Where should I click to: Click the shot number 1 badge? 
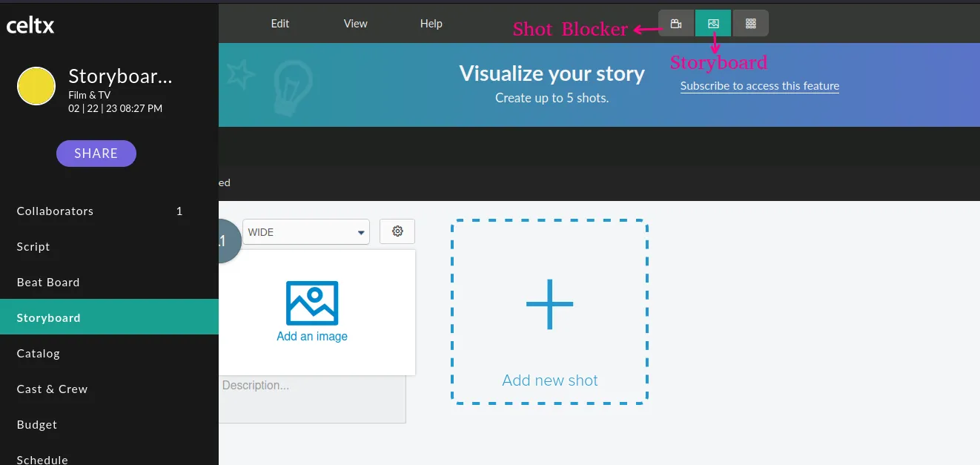coord(230,240)
